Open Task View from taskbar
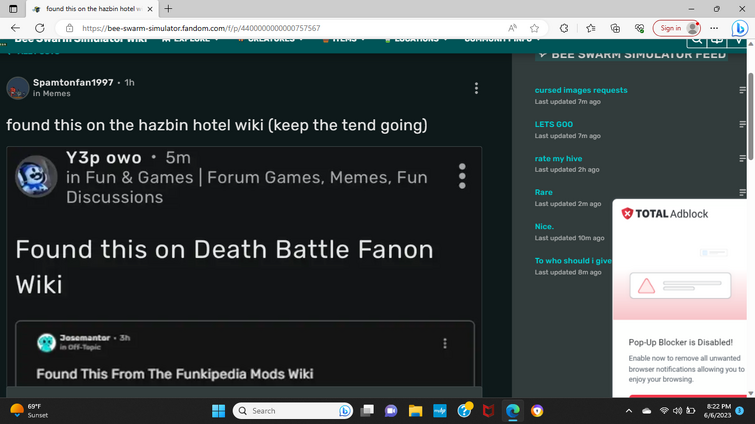The height and width of the screenshot is (424, 755). (367, 411)
